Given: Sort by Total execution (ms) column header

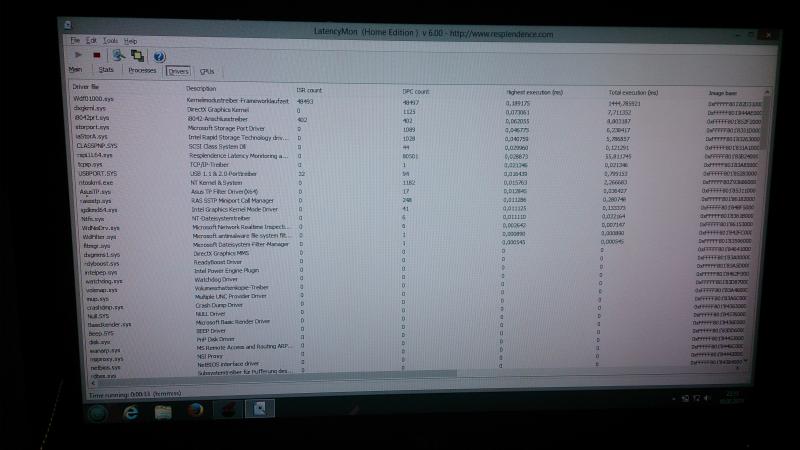Looking at the screenshot, I should coord(633,93).
